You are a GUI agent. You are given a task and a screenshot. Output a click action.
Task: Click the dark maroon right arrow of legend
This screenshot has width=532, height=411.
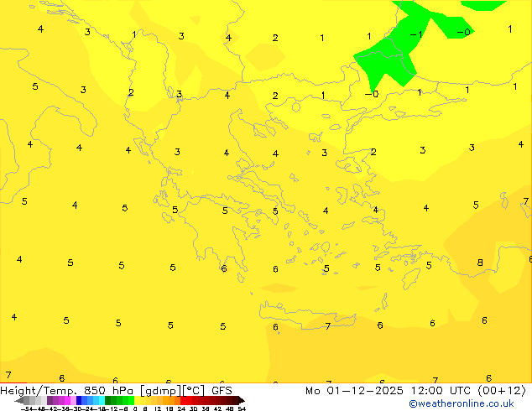[242, 400]
